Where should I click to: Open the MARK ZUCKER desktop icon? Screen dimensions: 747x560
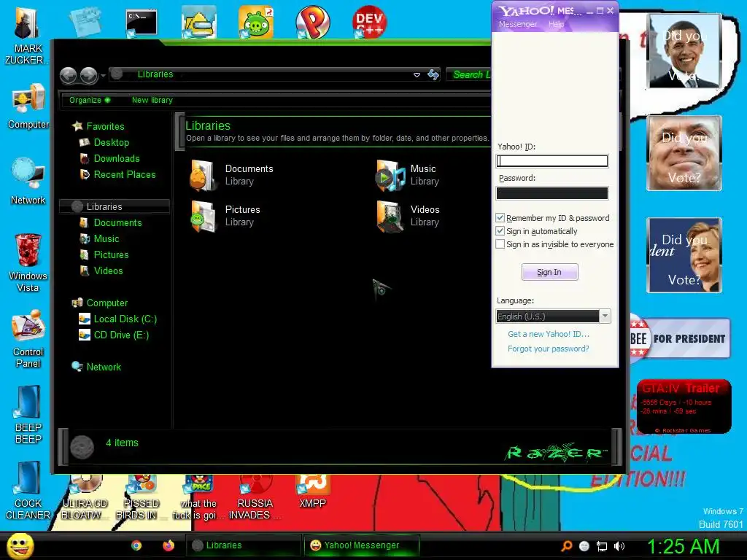pyautogui.click(x=28, y=35)
